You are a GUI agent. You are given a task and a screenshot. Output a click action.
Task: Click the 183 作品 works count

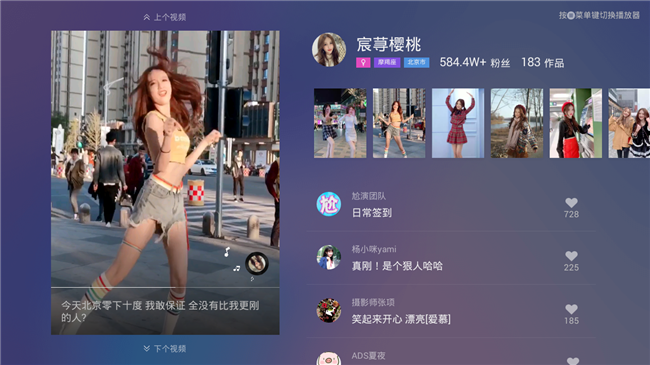(x=542, y=63)
